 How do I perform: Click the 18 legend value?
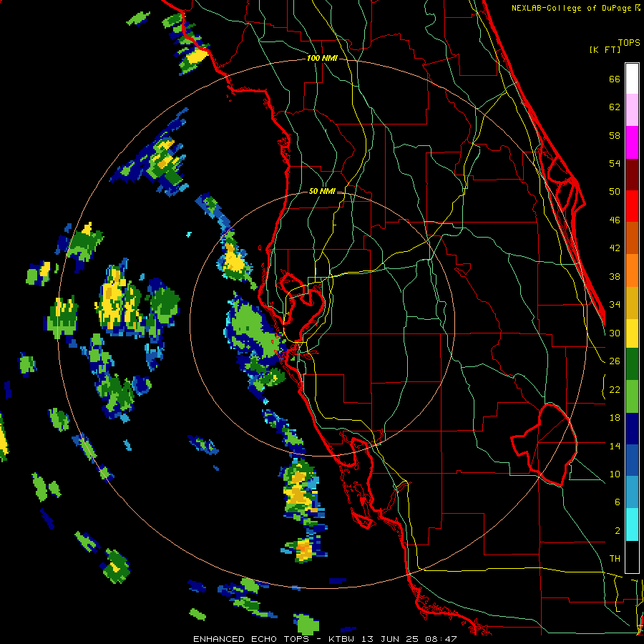[x=615, y=418]
